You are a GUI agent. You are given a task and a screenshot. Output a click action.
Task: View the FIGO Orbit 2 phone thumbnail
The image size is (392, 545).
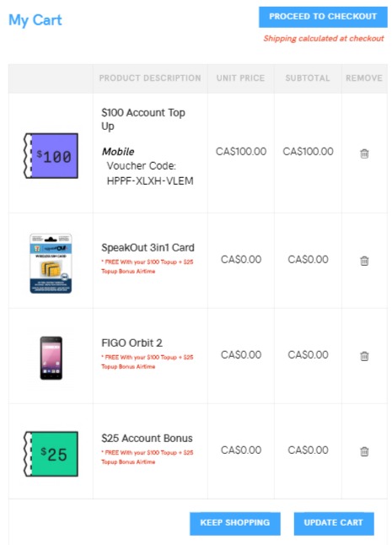pyautogui.click(x=51, y=358)
